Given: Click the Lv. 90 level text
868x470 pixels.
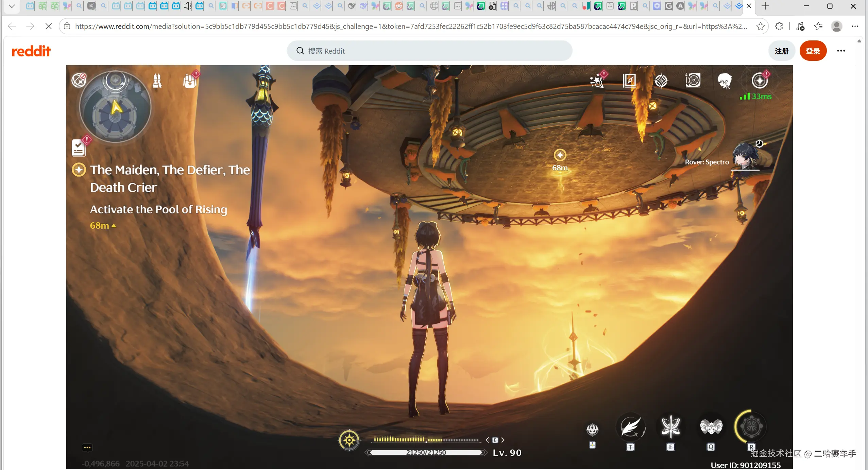Looking at the screenshot, I should [507, 453].
